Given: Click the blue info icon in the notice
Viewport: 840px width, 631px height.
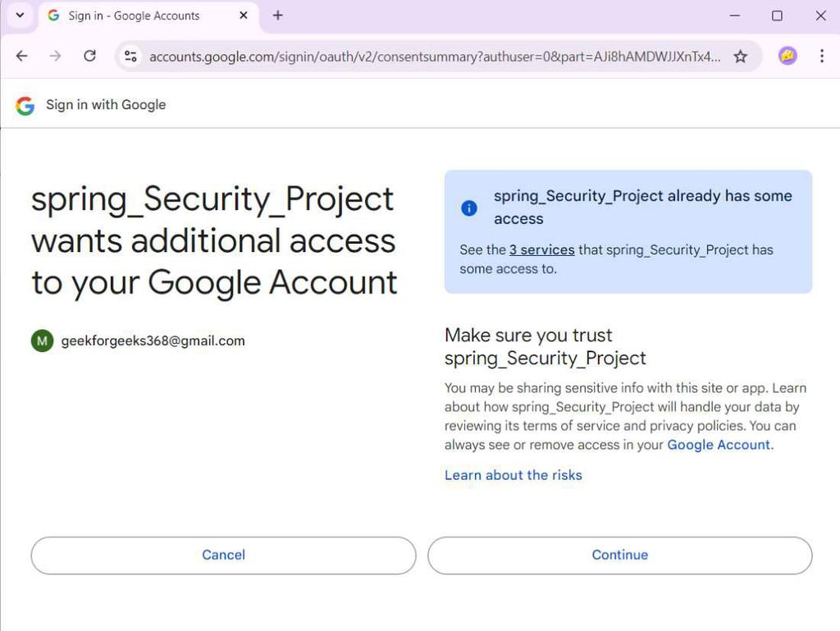Looking at the screenshot, I should point(469,208).
